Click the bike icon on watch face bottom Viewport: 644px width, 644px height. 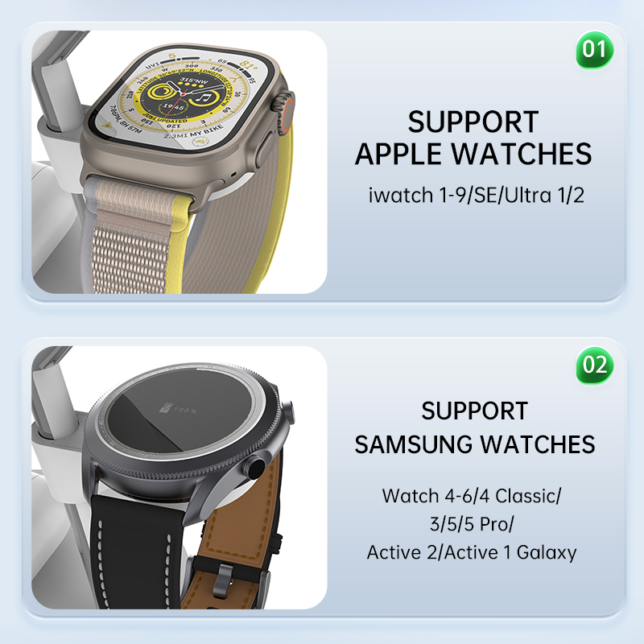200,142
